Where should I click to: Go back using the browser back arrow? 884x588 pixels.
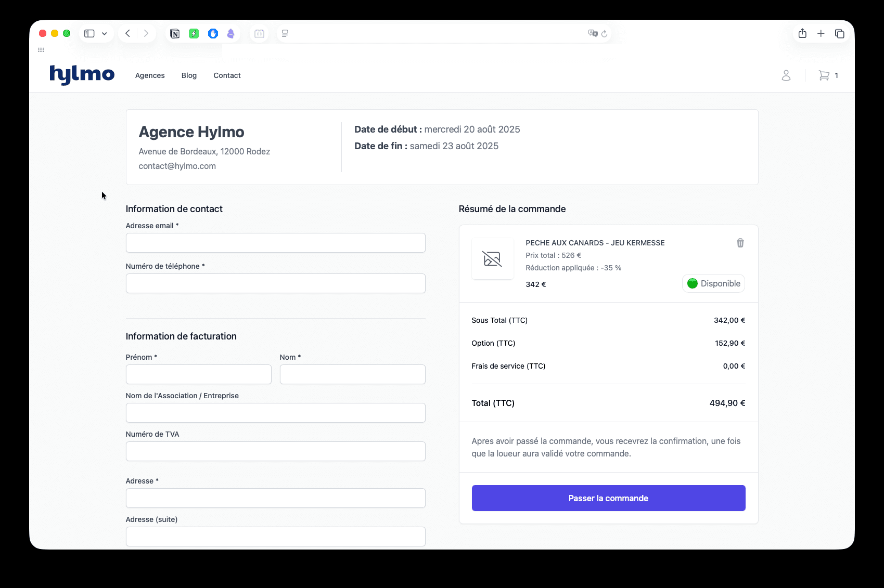click(127, 34)
